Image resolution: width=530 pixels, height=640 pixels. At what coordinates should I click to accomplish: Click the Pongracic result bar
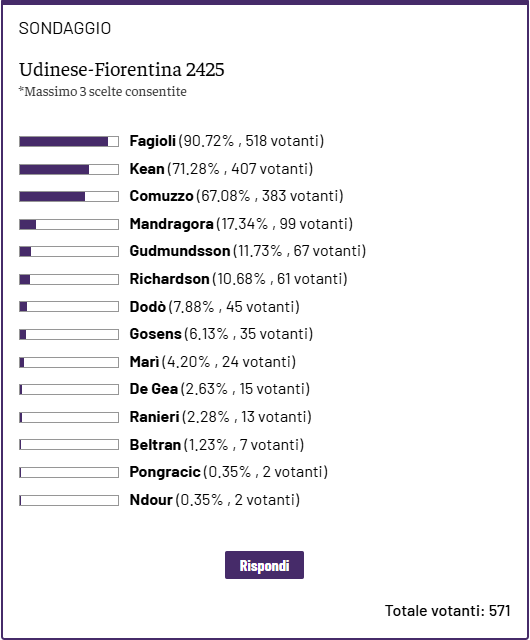point(69,473)
